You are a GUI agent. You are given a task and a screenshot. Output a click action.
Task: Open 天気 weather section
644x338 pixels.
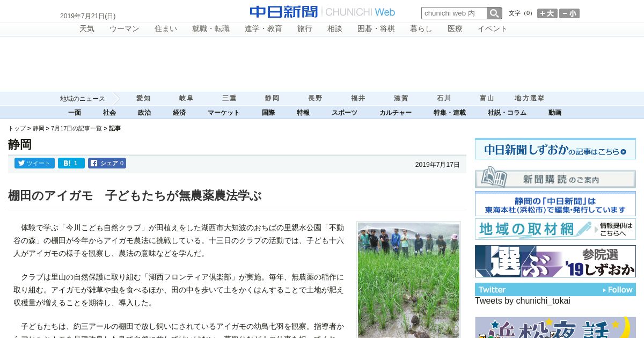pos(87,29)
